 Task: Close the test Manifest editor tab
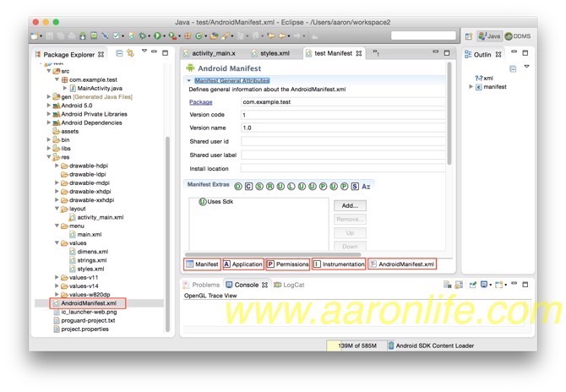coord(359,53)
